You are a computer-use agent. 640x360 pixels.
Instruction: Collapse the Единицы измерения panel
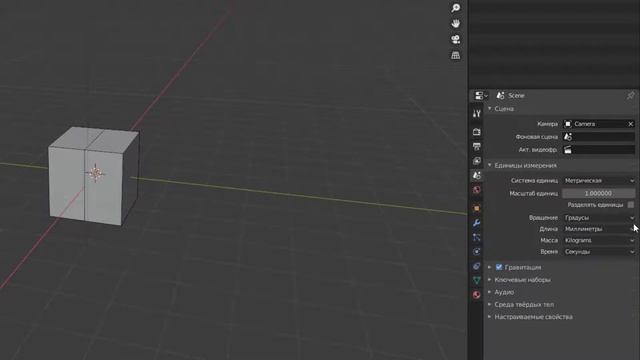(x=490, y=165)
